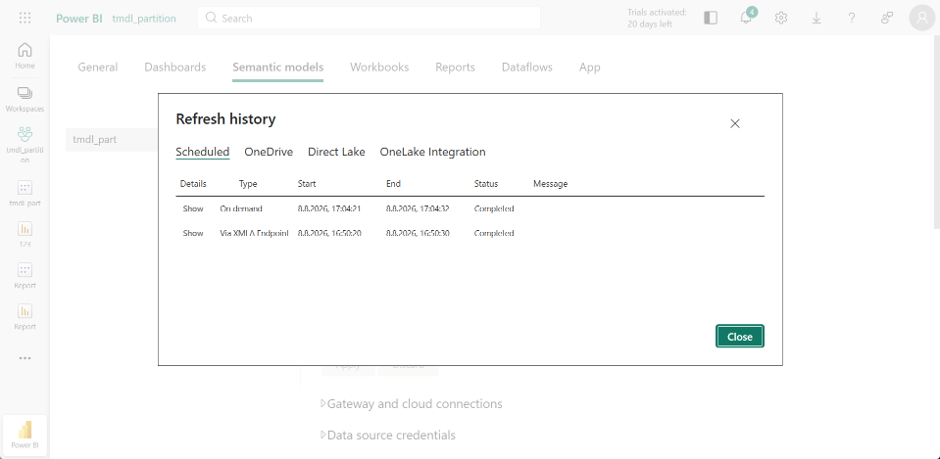Switch to the Dataflows tab
This screenshot has width=940, height=459.
[527, 67]
